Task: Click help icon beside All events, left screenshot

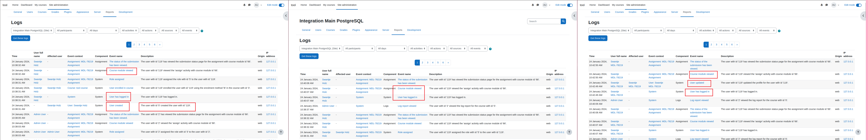Action: 202,31
